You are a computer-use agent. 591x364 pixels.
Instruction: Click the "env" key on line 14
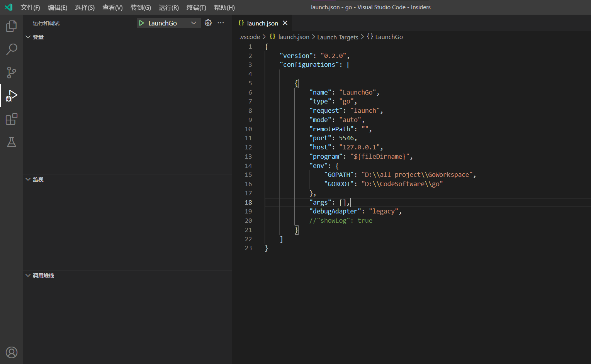319,166
